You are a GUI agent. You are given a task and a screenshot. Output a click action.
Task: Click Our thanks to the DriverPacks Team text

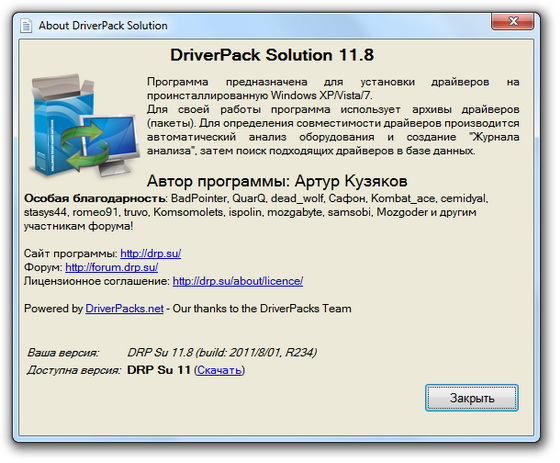tap(262, 309)
